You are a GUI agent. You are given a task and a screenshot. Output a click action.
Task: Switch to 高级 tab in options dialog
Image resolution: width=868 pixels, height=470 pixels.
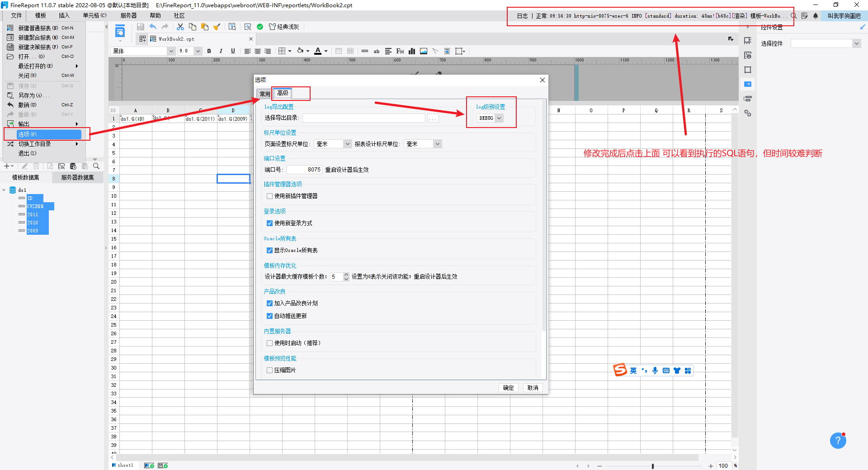tap(283, 93)
